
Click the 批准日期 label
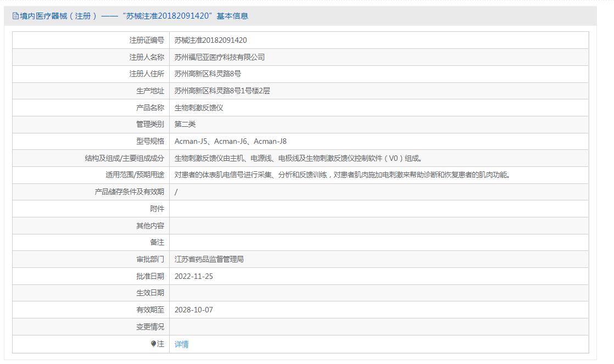(150, 276)
